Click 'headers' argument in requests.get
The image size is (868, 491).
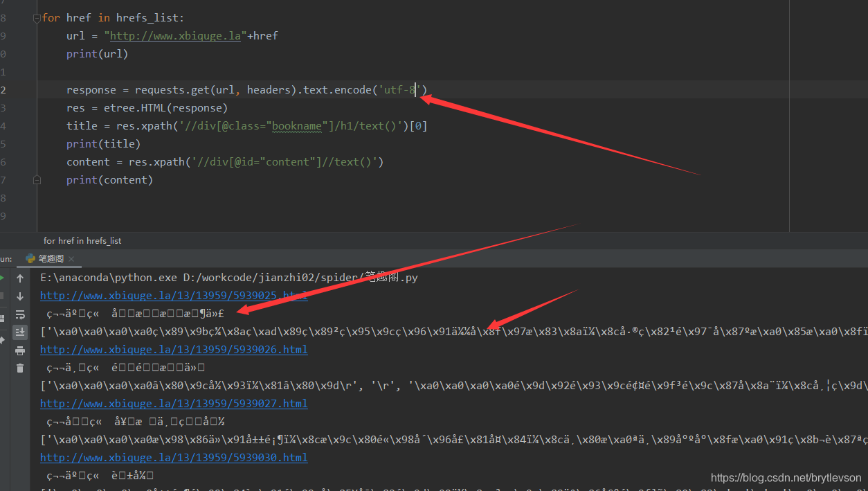tap(269, 89)
